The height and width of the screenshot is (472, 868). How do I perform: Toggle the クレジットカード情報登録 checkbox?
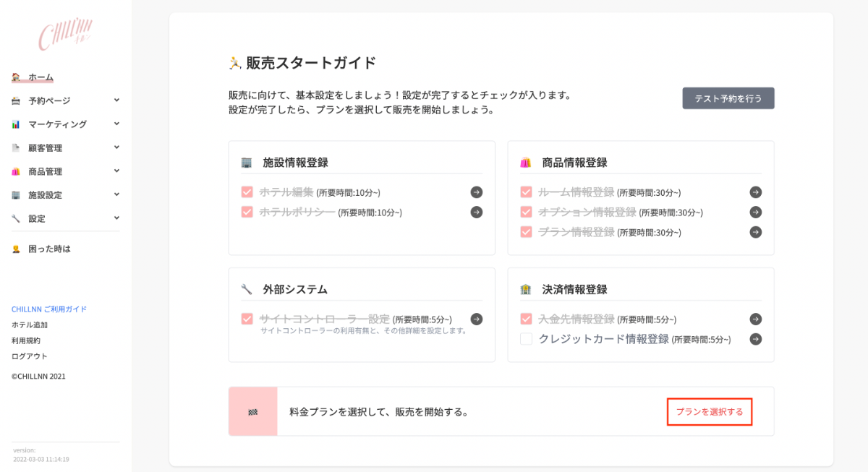(x=526, y=339)
